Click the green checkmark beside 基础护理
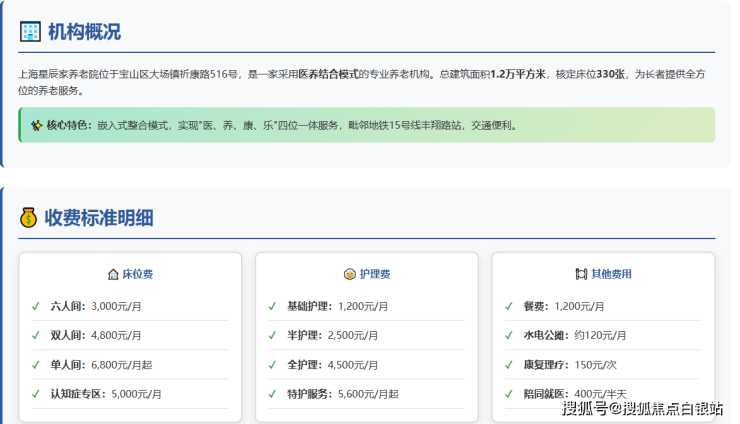 coord(273,307)
